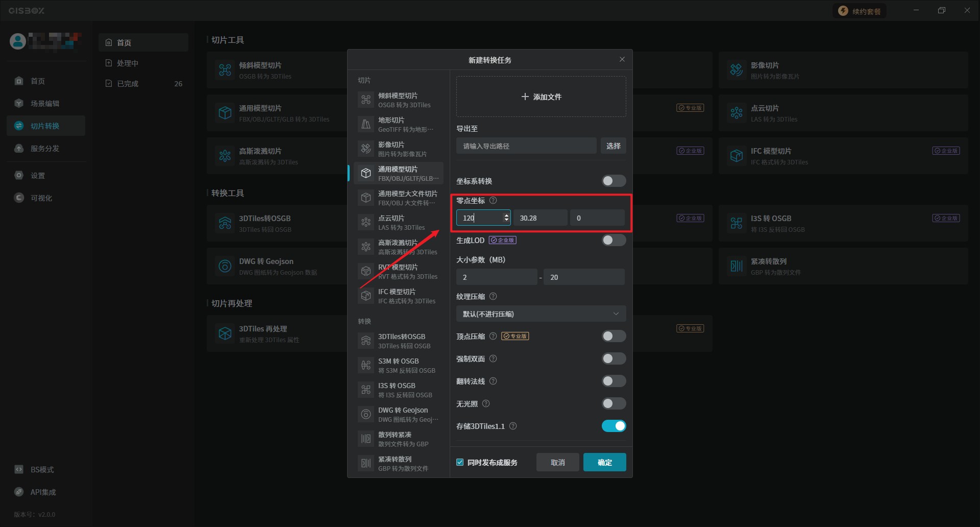This screenshot has width=980, height=527.
Task: Click the 影像切片 icon in the dialog list
Action: click(x=366, y=149)
